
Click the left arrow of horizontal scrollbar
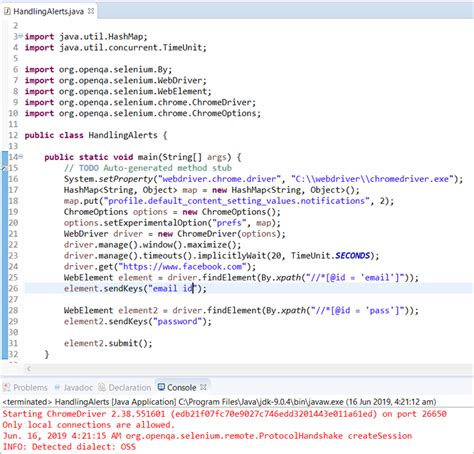point(29,368)
